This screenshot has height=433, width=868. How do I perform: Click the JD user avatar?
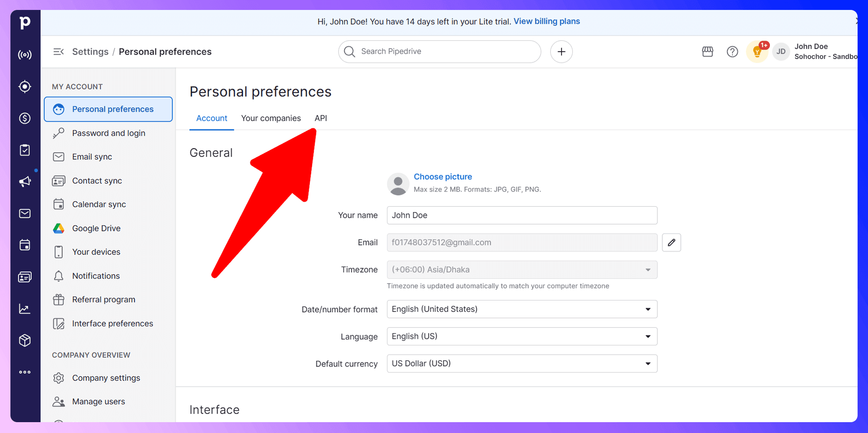(x=781, y=52)
